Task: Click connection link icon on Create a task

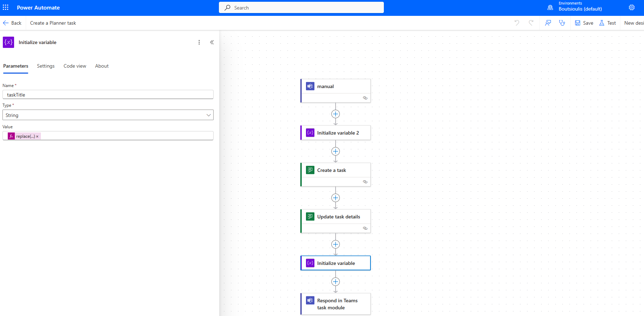Action: point(365,182)
